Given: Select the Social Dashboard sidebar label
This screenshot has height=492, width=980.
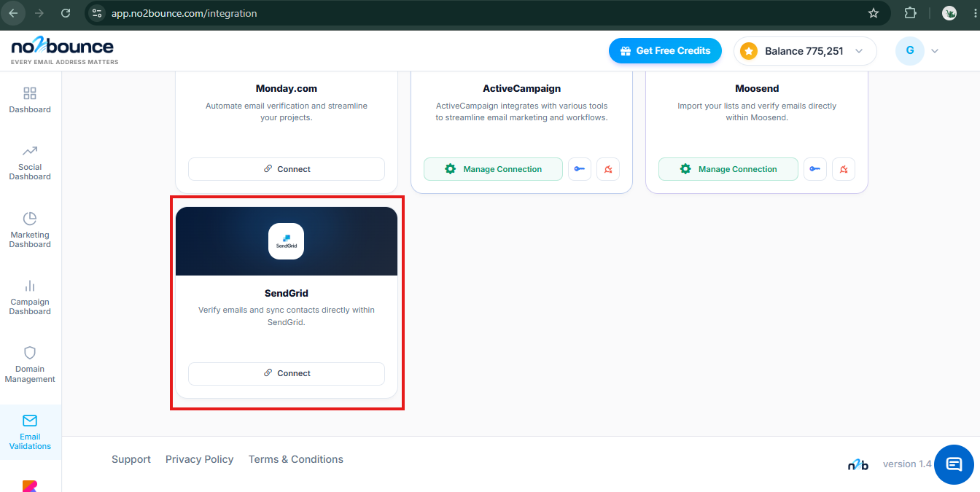Looking at the screenshot, I should tap(30, 172).
